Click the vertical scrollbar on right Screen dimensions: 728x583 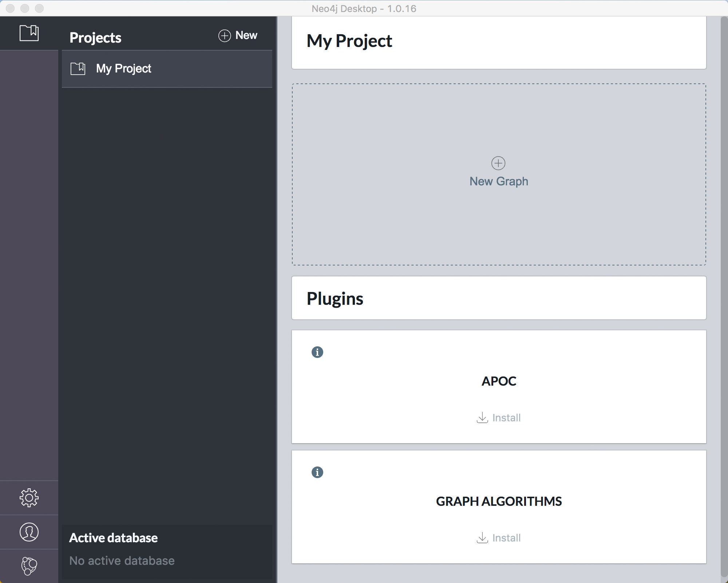coord(724,297)
